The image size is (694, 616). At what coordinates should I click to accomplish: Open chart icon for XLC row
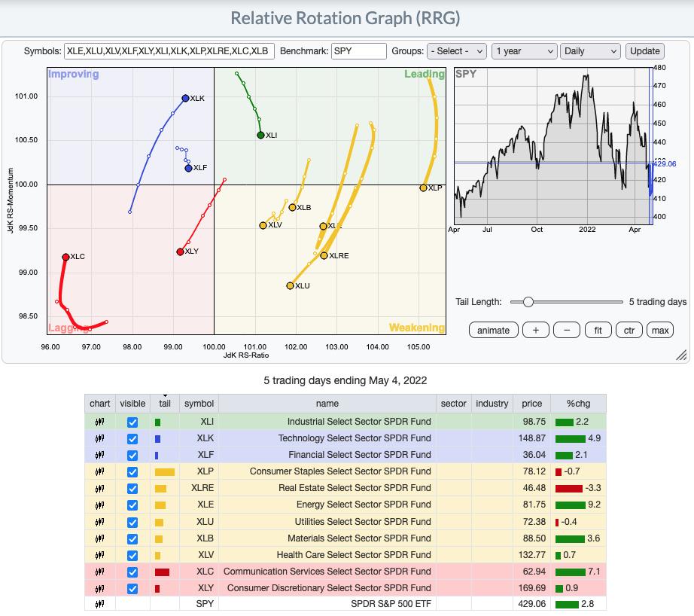point(99,572)
